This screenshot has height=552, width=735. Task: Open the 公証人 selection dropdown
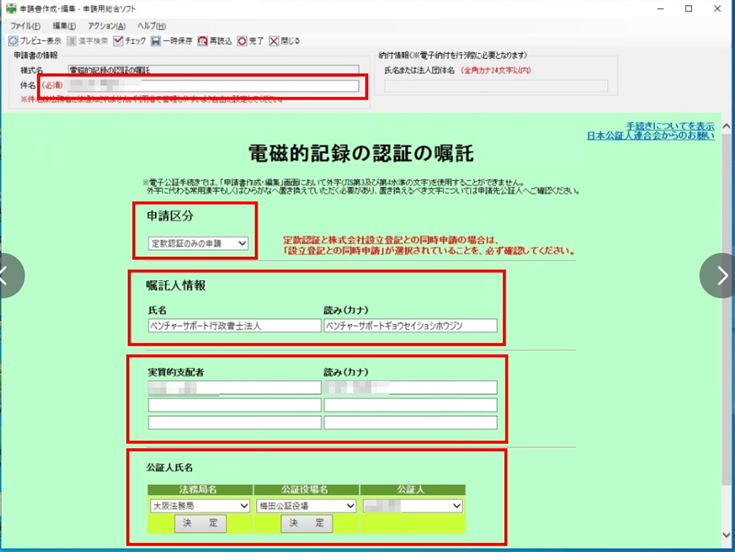tap(412, 506)
